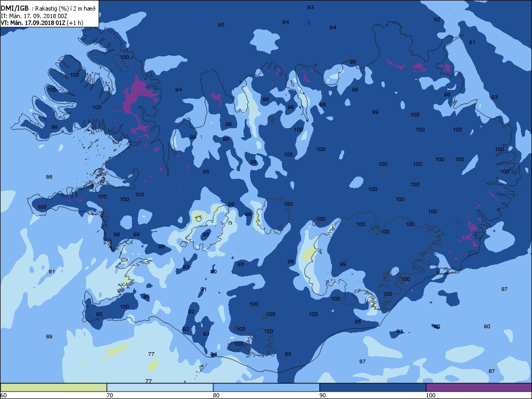Click the '81' humidity value on the map
532x399 pixels.
pos(52,271)
